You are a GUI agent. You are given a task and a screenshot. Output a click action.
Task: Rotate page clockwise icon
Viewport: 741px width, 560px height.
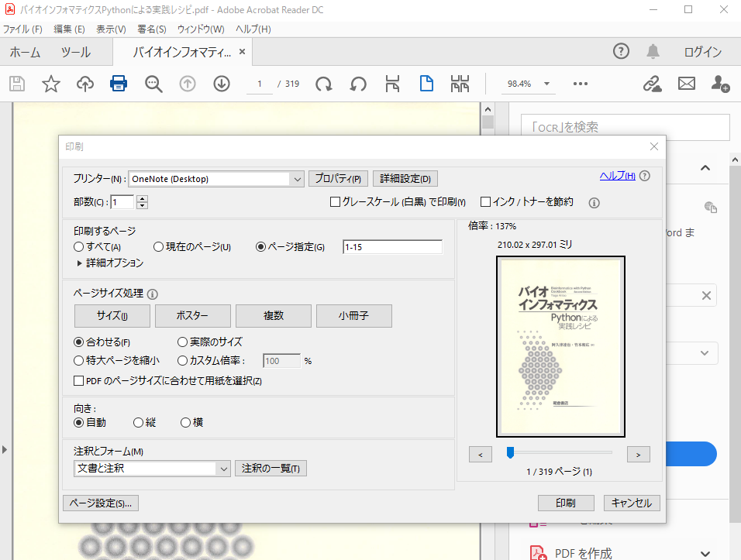click(324, 84)
